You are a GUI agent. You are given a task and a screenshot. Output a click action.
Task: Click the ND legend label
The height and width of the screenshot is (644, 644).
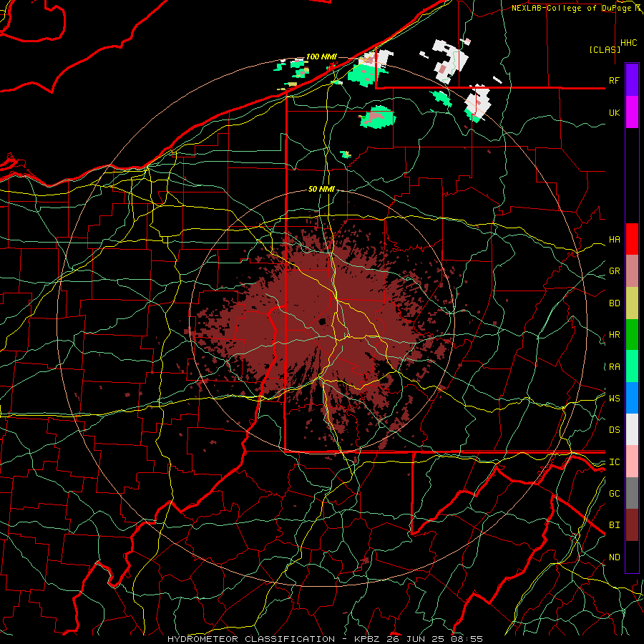click(614, 557)
